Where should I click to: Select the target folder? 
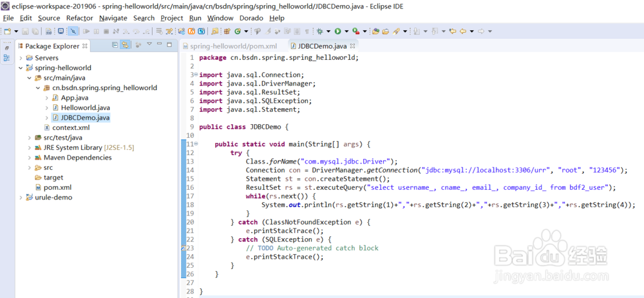point(50,178)
